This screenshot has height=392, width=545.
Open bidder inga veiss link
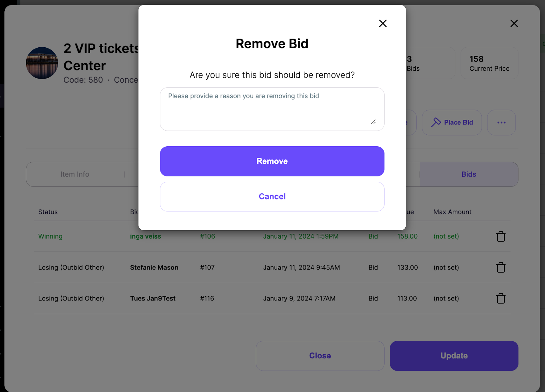click(x=145, y=236)
